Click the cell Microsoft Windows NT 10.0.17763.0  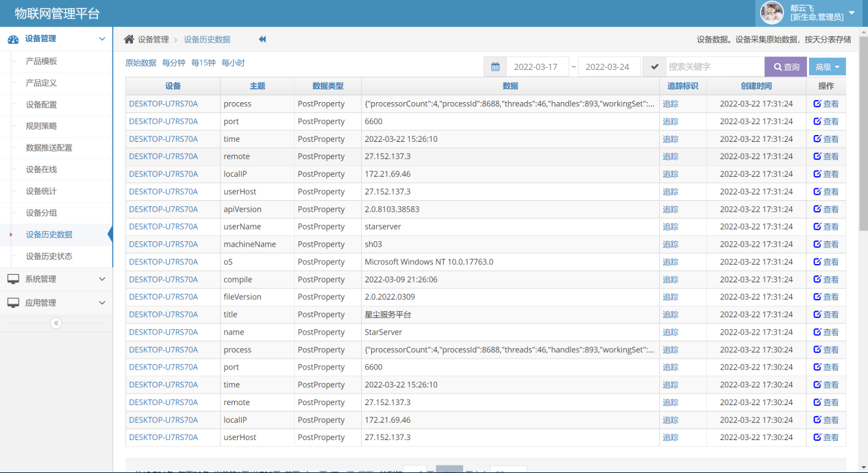click(x=429, y=262)
